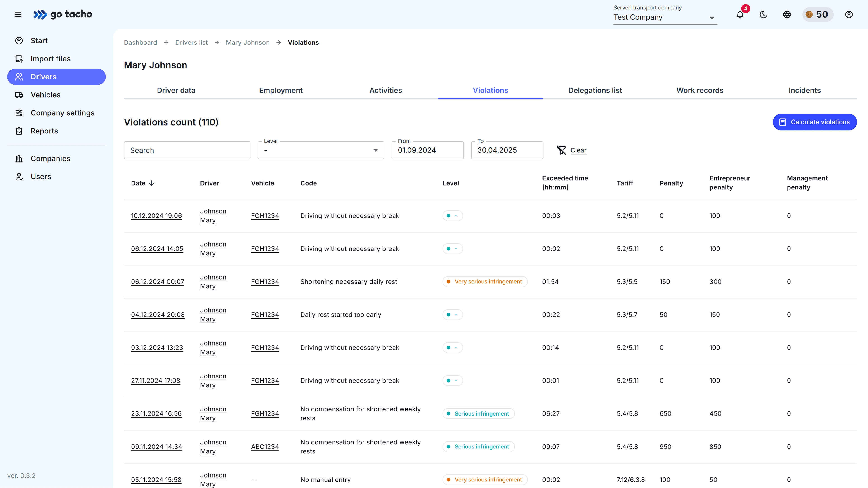Focus the Search input field
868x488 pixels.
(187, 150)
